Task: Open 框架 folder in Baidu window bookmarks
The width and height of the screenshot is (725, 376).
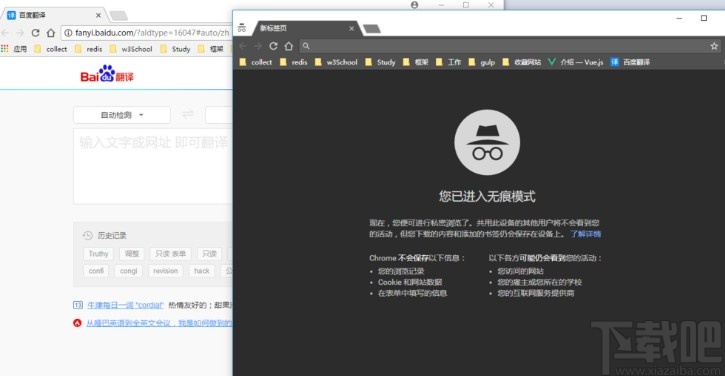Action: [x=211, y=49]
